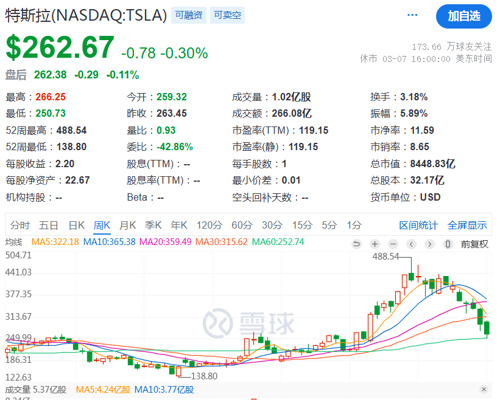Click the 52周最低 138.80 stat row
Image resolution: width=500 pixels, height=400 pixels.
[x=46, y=147]
